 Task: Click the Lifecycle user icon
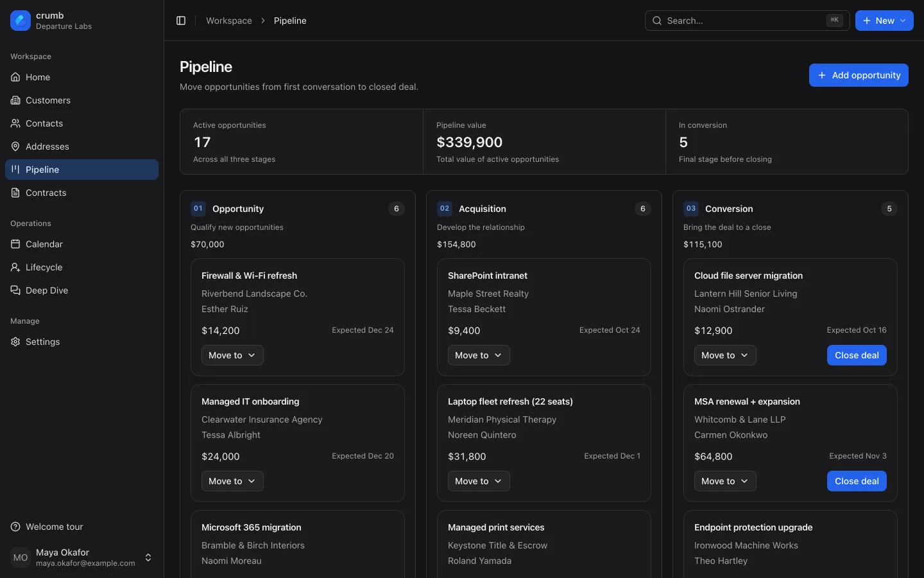pos(15,267)
